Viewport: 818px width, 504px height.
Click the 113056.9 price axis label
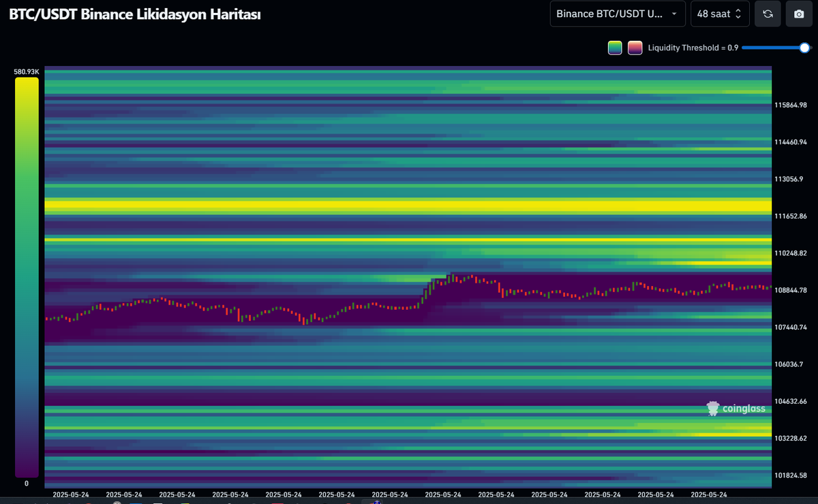[789, 179]
